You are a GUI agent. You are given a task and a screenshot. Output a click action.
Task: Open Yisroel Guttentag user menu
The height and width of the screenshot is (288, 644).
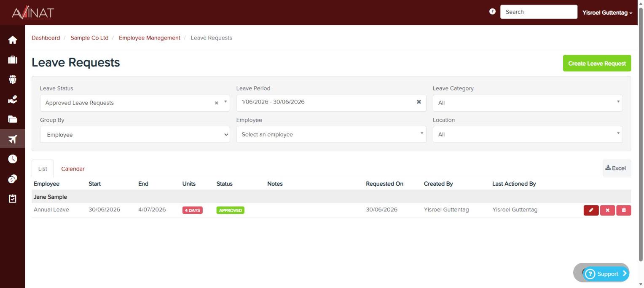607,13
